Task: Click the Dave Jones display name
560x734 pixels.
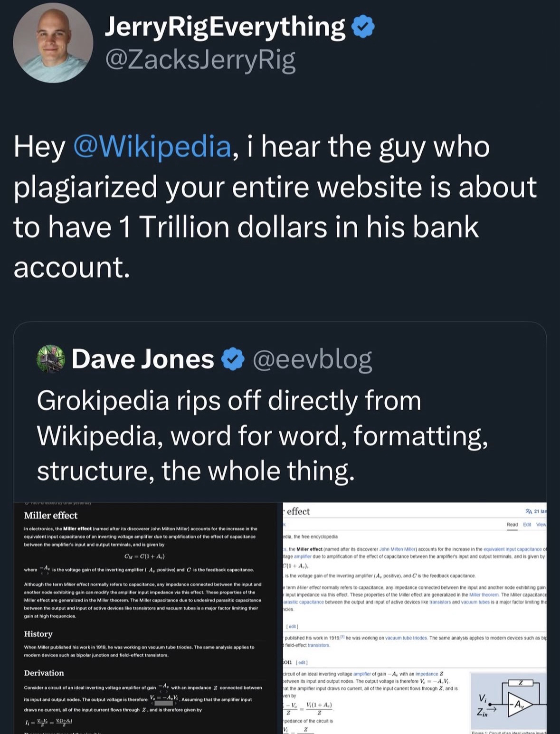Action: pos(142,359)
